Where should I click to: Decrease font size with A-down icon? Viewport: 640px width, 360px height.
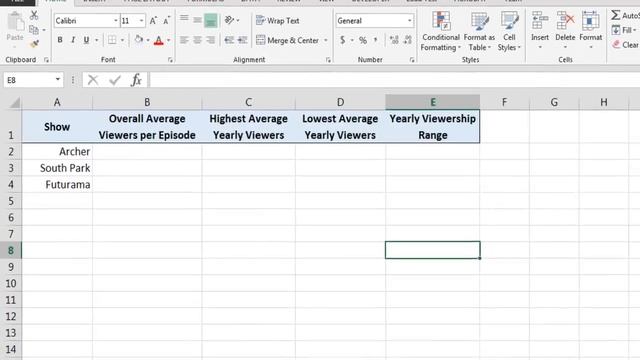click(167, 20)
